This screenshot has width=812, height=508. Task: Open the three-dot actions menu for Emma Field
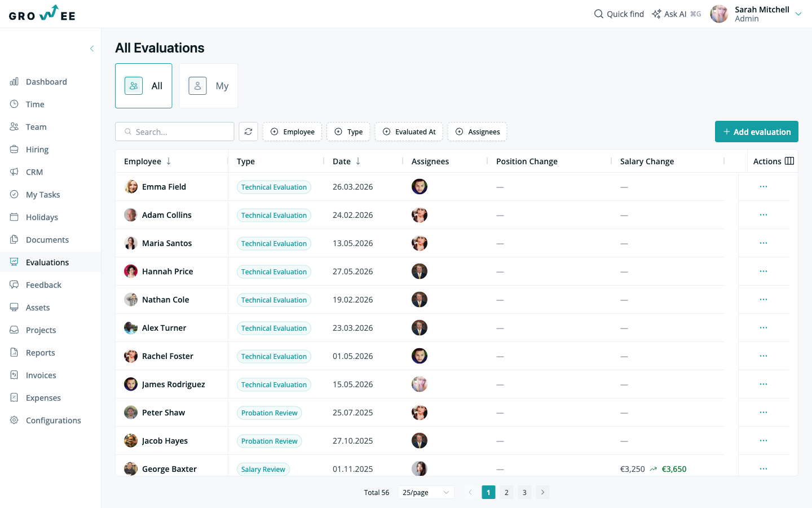[x=764, y=186]
